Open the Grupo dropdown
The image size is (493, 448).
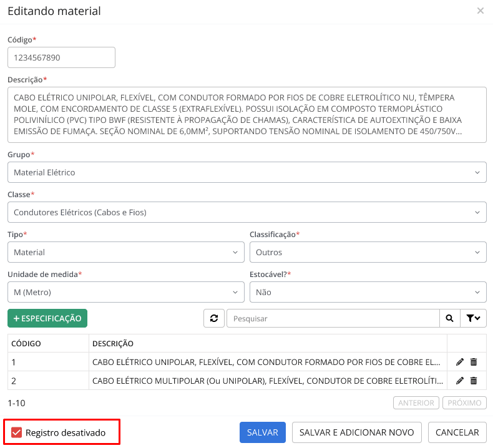(x=246, y=172)
